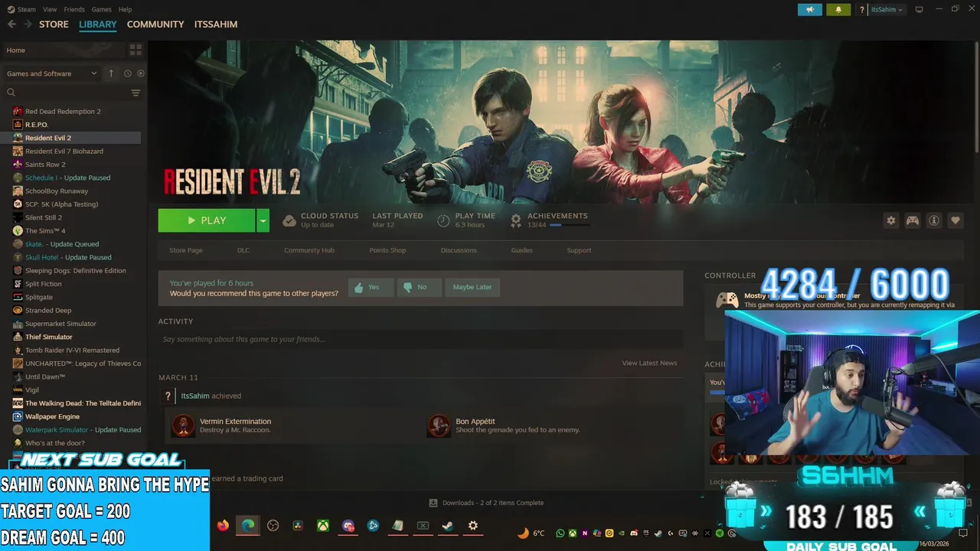Toggle the recent activity clock filter
The height and width of the screenshot is (551, 980).
128,73
